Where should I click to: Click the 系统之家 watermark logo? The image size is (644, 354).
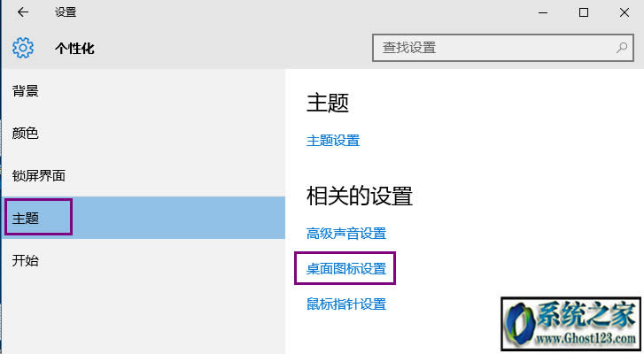[x=571, y=325]
